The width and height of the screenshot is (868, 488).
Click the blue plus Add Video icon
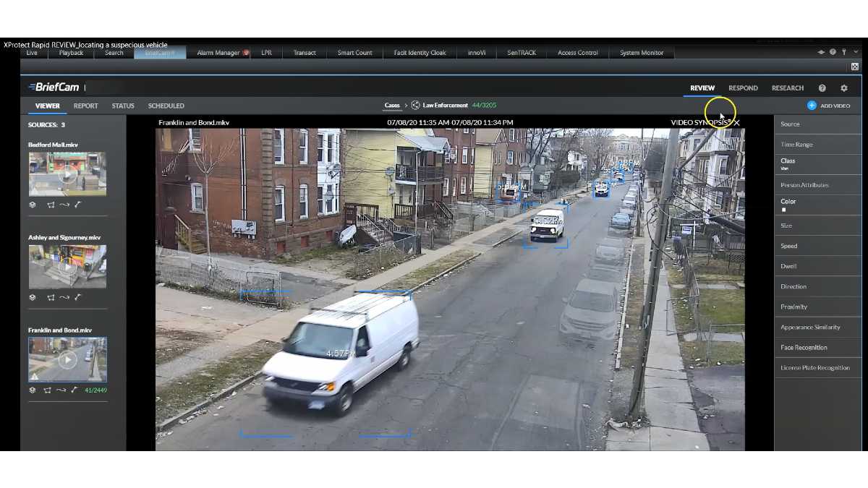(812, 106)
